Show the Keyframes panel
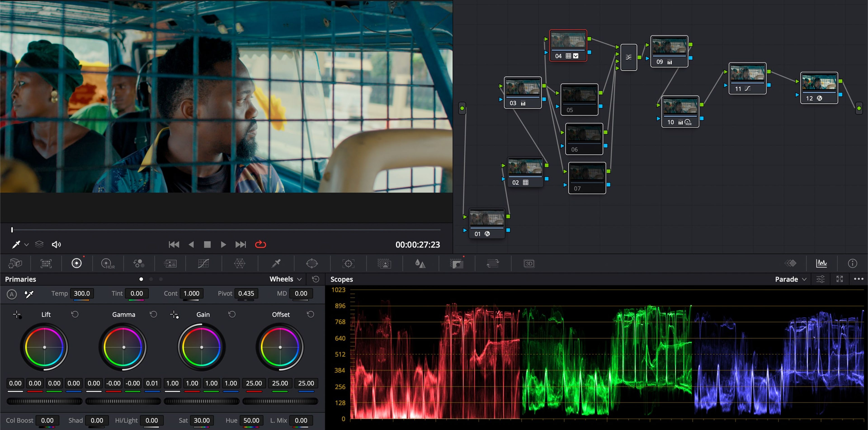Image resolution: width=868 pixels, height=430 pixels. pyautogui.click(x=790, y=263)
